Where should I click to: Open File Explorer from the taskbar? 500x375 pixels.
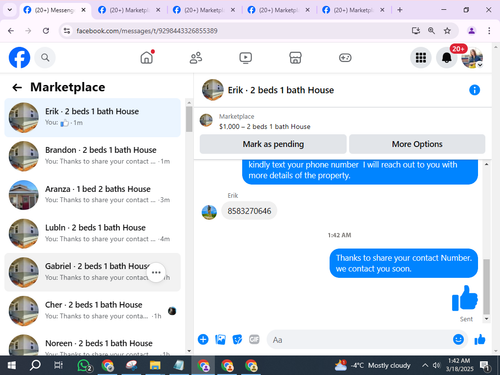[x=155, y=366]
